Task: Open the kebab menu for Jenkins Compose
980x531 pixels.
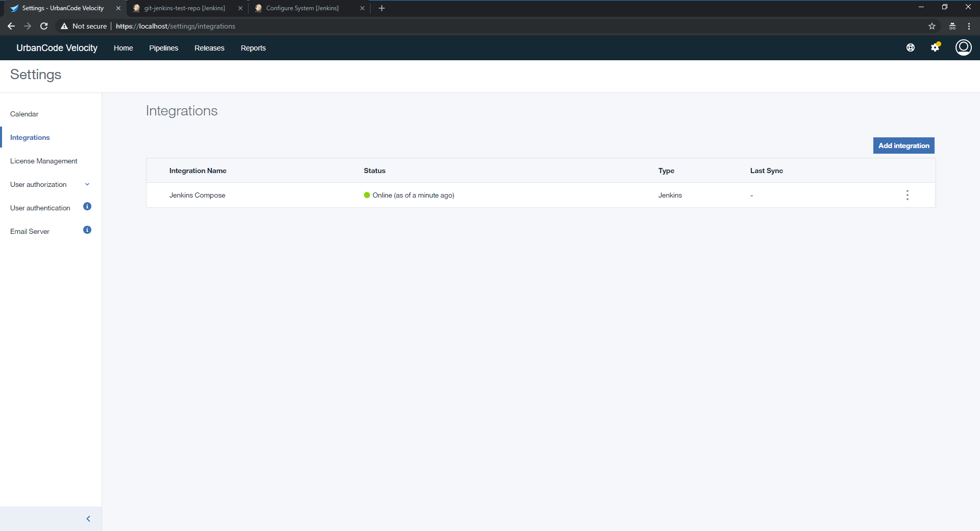Action: click(907, 195)
